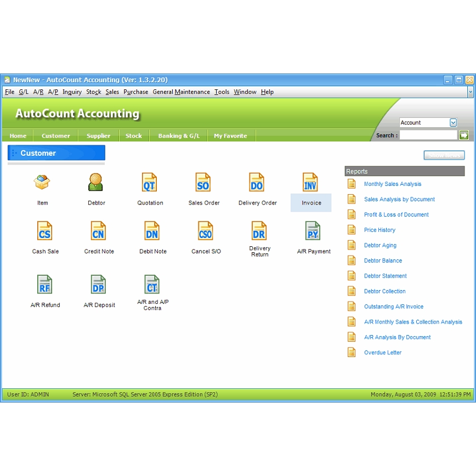Open the Debtor Aging report link
Image resolution: width=476 pixels, height=476 pixels.
click(x=380, y=246)
